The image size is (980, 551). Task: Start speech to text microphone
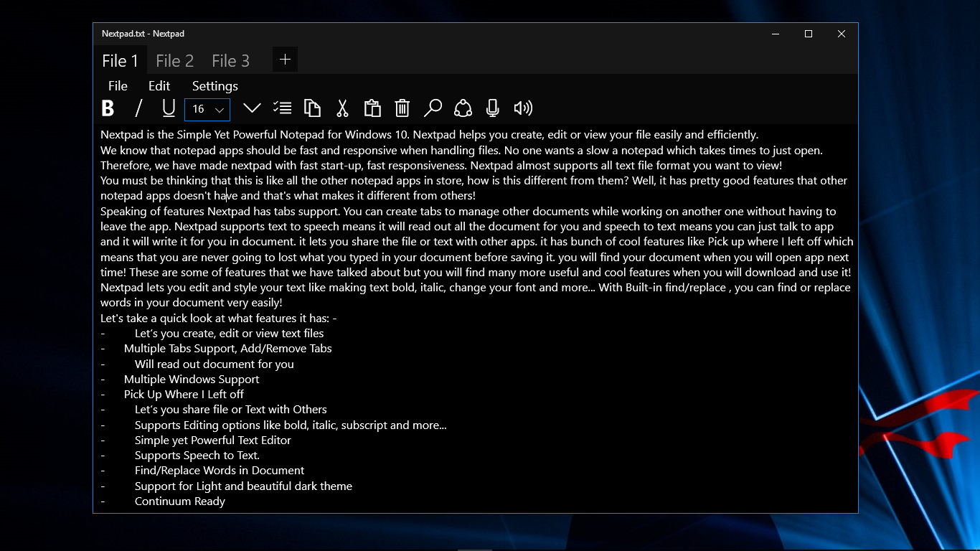[492, 108]
